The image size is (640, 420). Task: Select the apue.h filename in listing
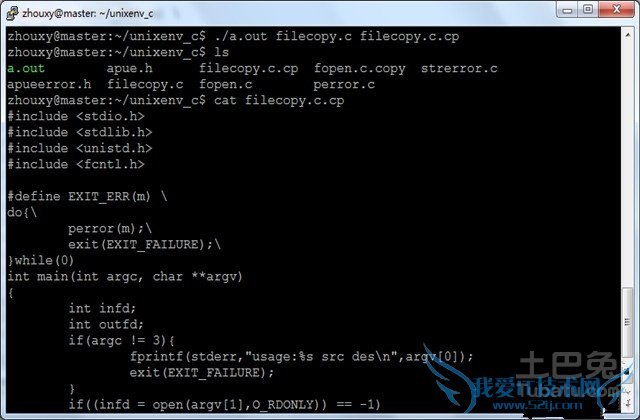[x=129, y=68]
